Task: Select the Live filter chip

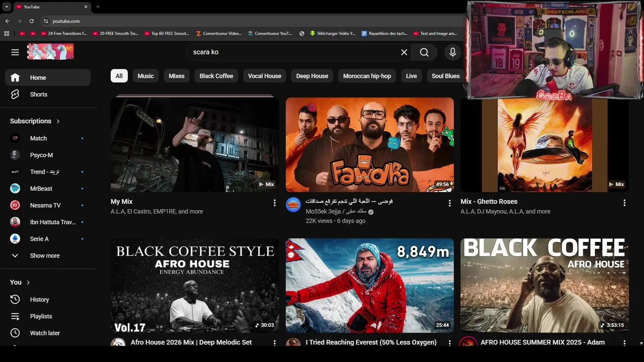Action: click(412, 76)
